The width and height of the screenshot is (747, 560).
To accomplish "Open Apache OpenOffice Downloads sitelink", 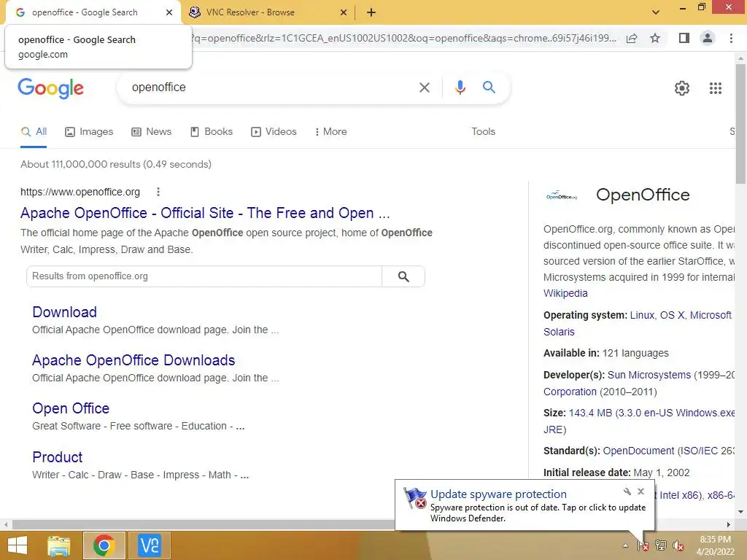I will click(x=133, y=360).
